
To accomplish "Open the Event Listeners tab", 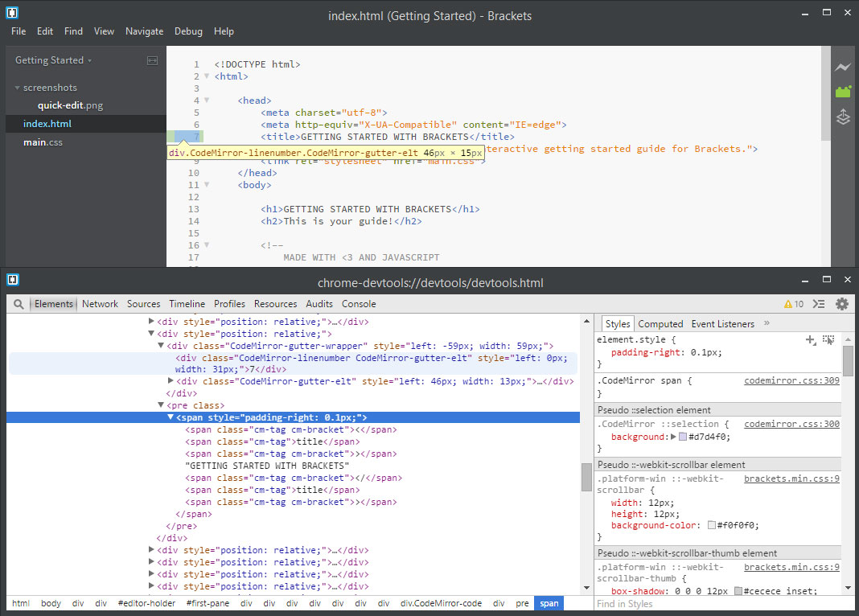I will [722, 324].
